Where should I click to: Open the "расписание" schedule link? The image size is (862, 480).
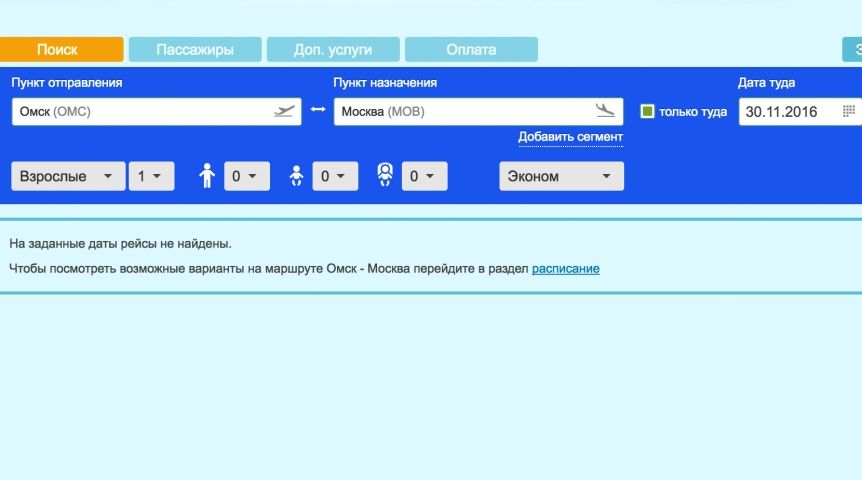pos(565,268)
